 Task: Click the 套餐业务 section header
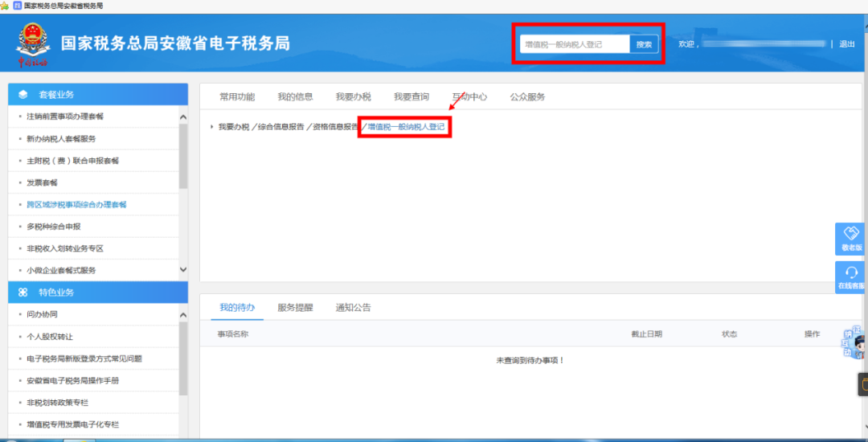[98, 95]
